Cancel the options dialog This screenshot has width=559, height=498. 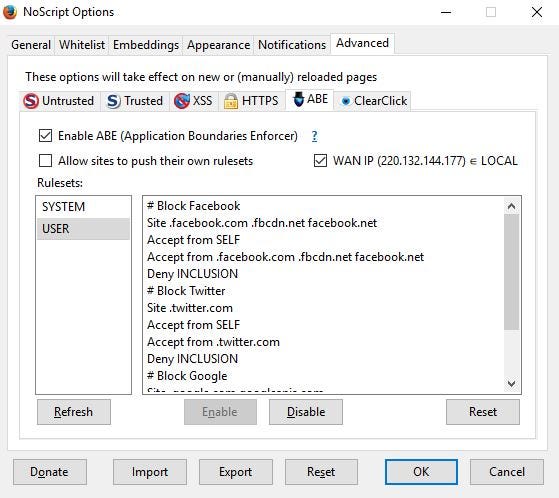tap(507, 472)
